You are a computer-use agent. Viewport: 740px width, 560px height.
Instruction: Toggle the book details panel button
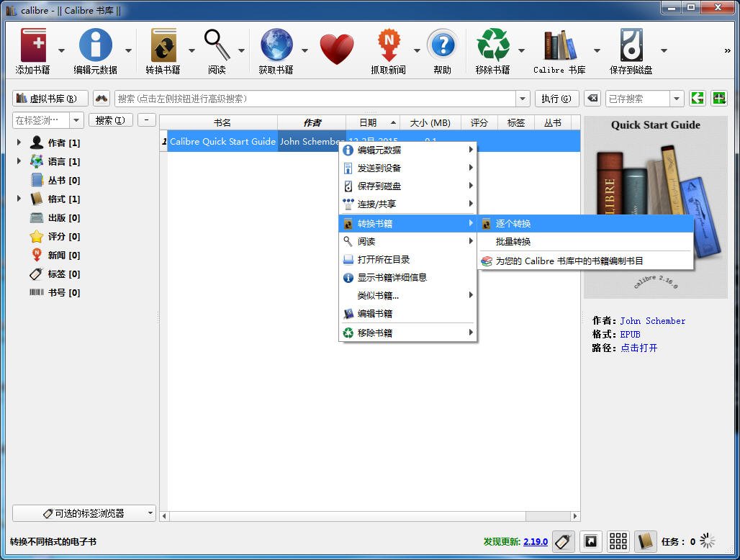click(x=645, y=541)
